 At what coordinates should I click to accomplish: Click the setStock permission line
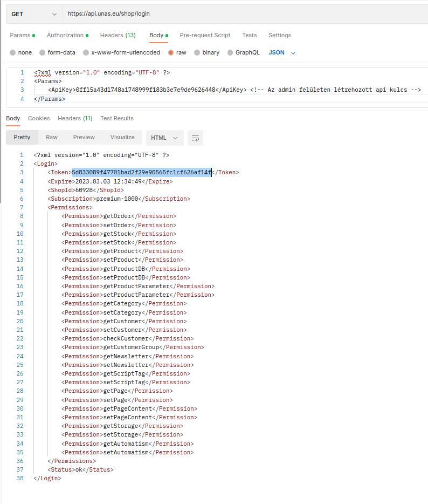click(x=119, y=243)
